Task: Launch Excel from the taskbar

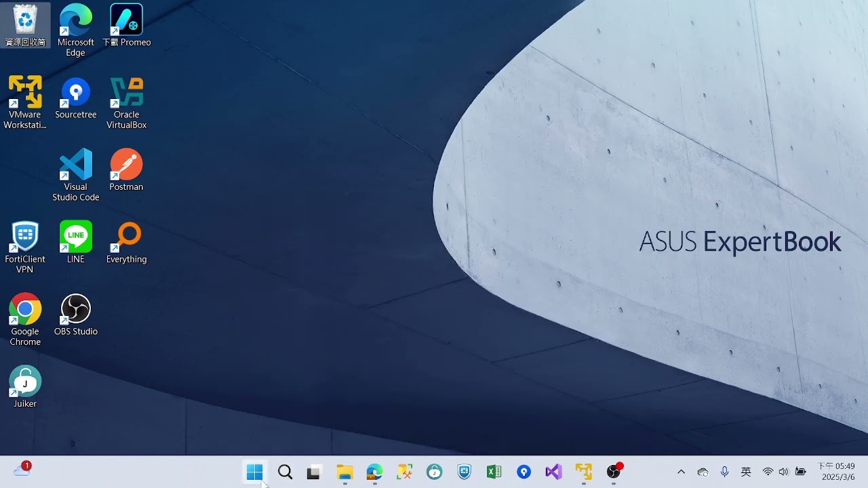Action: pos(494,472)
